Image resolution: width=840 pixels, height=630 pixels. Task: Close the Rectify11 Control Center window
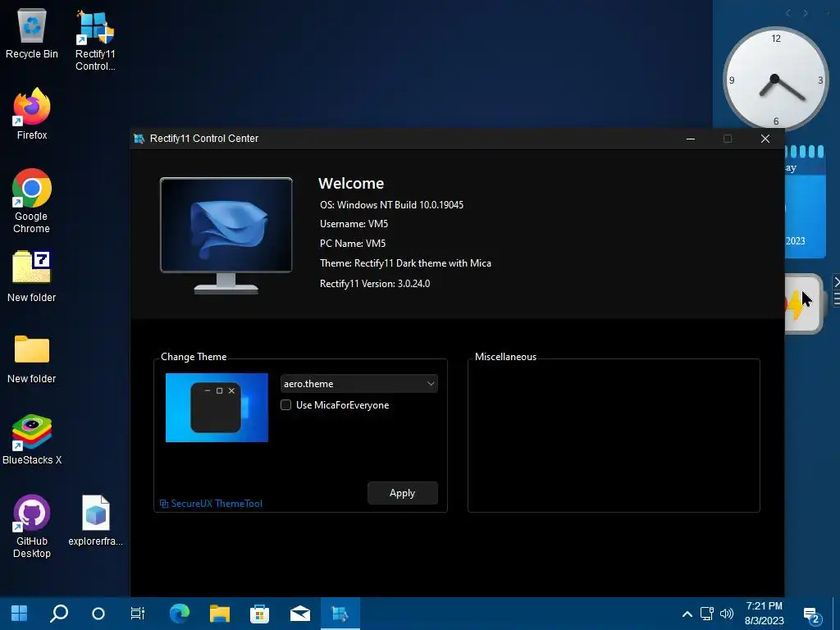click(x=765, y=139)
